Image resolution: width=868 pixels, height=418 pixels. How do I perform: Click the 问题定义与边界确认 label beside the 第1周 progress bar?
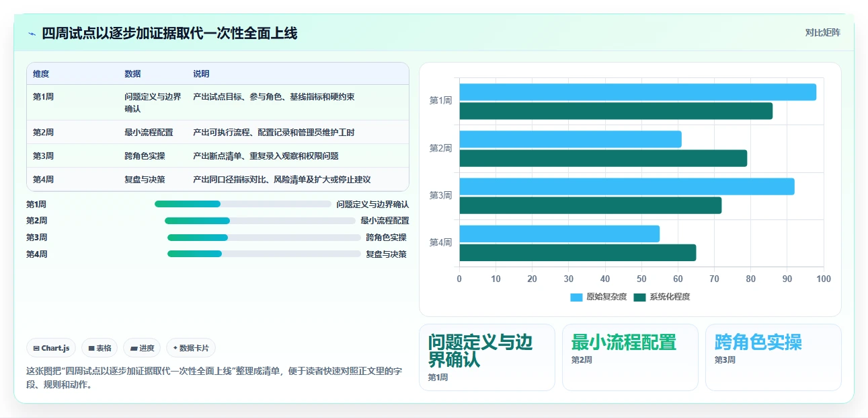click(372, 204)
